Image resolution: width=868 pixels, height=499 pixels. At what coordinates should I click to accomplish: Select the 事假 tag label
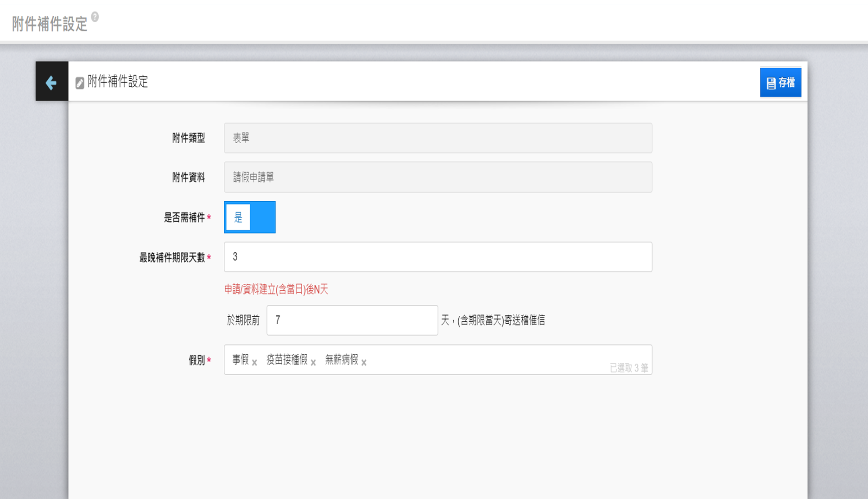[241, 359]
